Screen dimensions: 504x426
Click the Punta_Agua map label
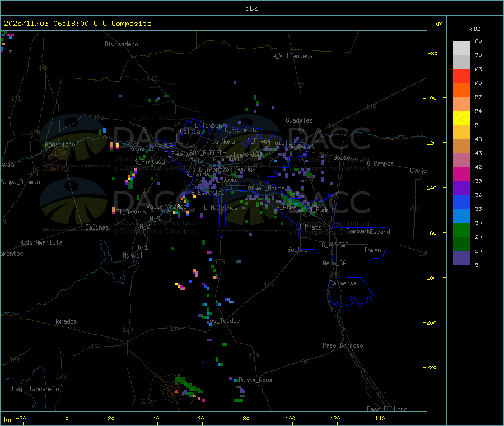point(255,380)
